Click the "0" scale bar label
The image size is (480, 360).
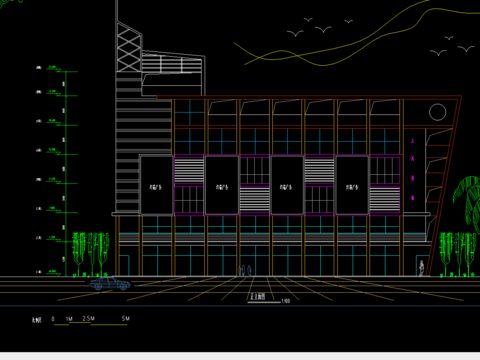53,319
